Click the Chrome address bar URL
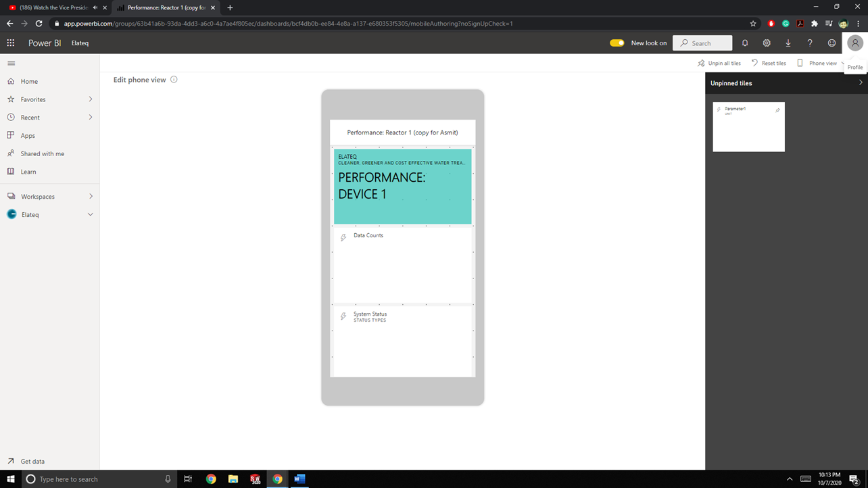The width and height of the screenshot is (868, 488). click(288, 24)
